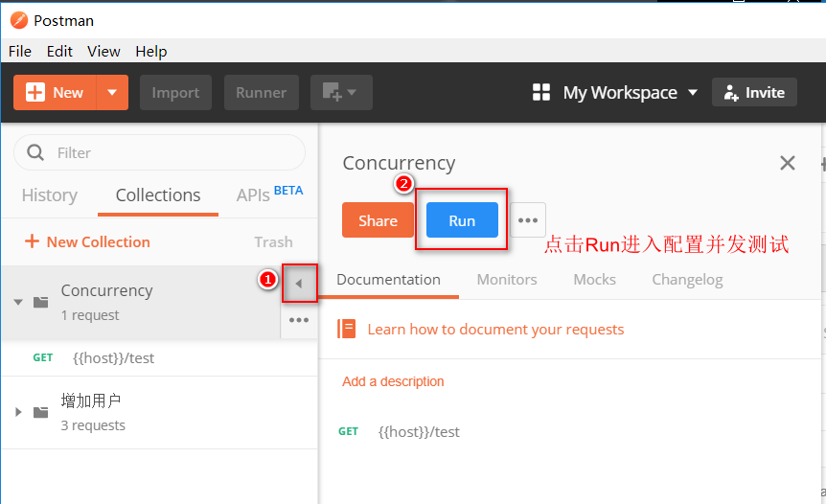Open the Edit menu
826x504 pixels.
tap(59, 52)
